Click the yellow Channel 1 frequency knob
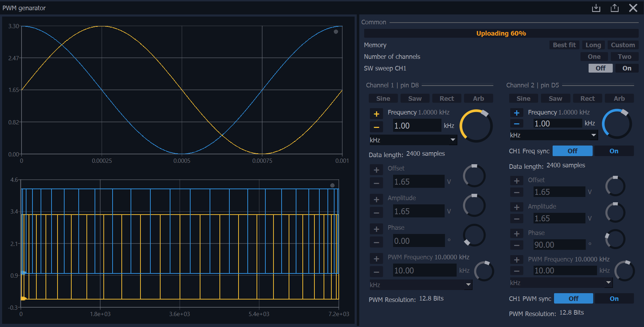This screenshot has width=644, height=327. [x=476, y=126]
